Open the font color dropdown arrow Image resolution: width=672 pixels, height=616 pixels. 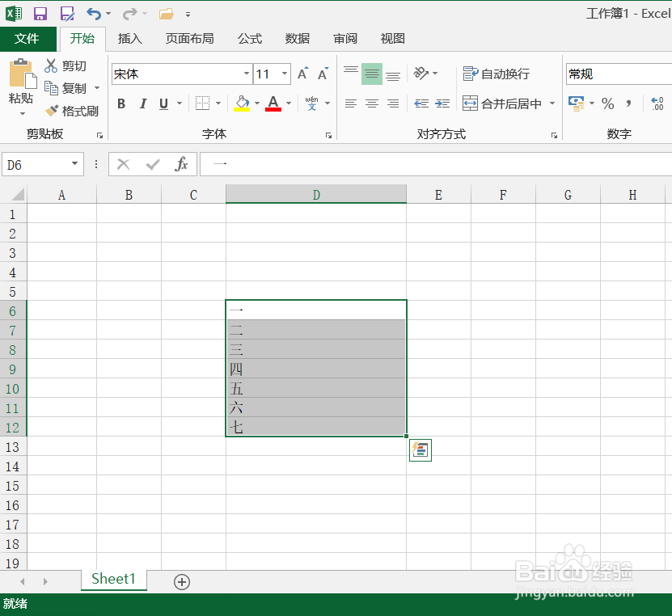289,103
